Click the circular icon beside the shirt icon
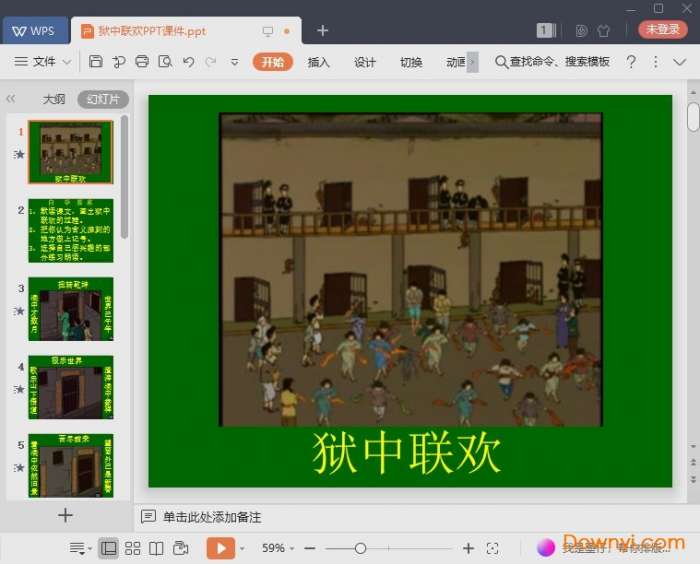Screen dimensions: 700x564 581,30
